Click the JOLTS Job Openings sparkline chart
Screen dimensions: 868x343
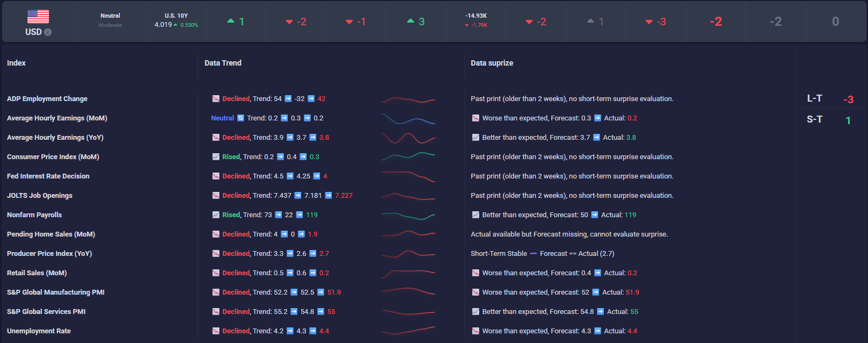pos(408,196)
